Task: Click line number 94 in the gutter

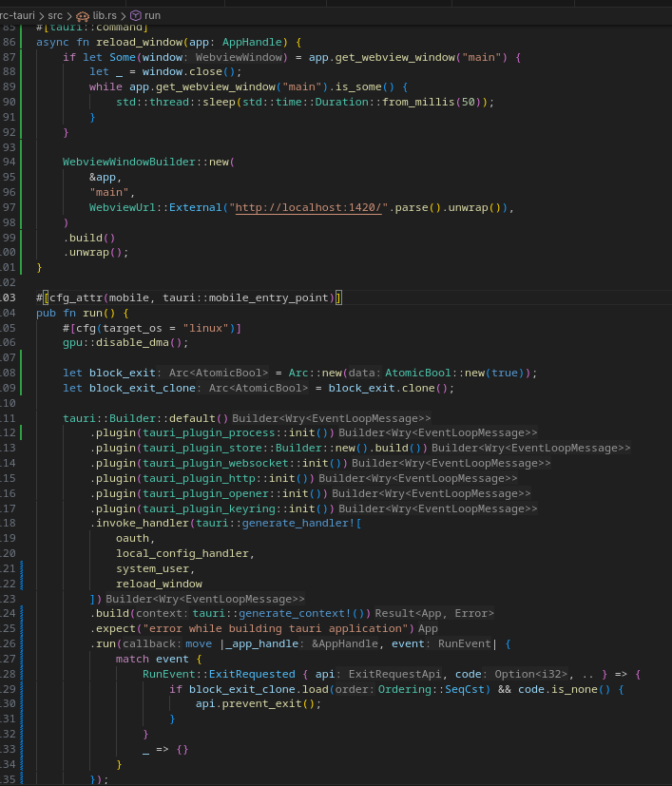Action: [10, 162]
